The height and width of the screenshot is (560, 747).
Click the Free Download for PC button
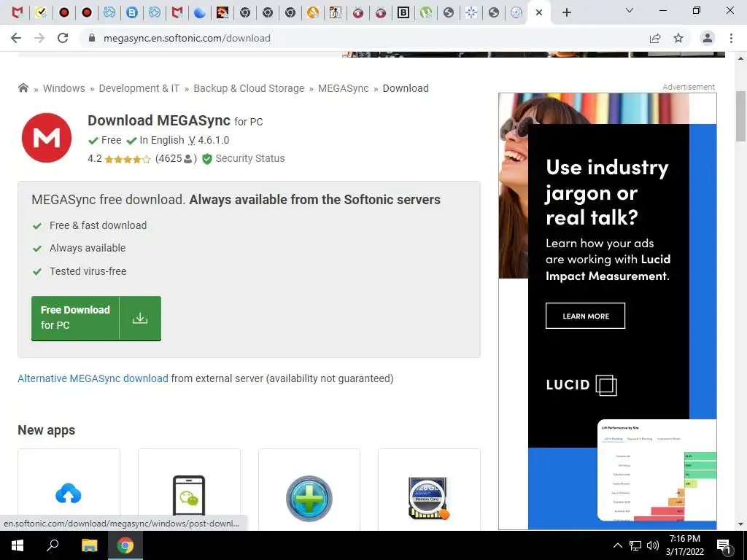(x=96, y=318)
